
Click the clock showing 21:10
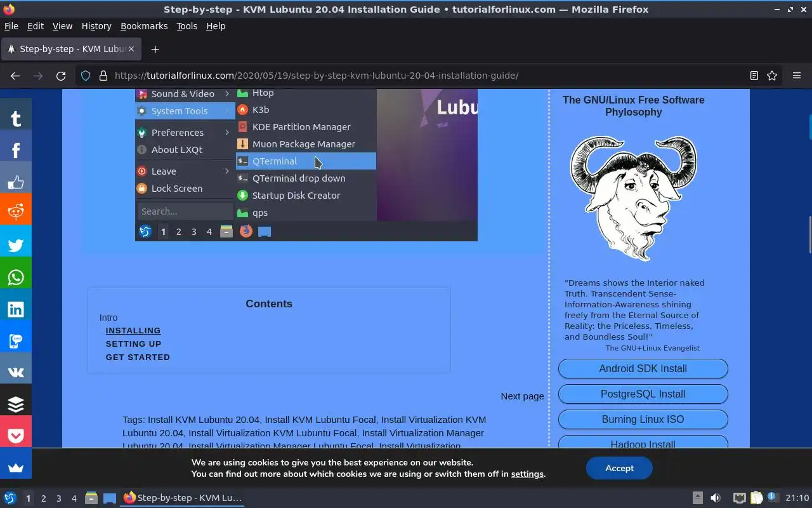click(797, 498)
